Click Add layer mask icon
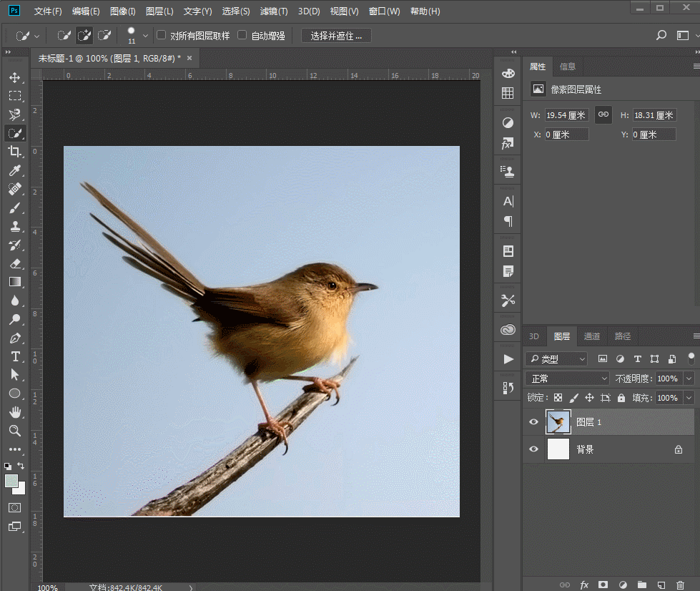Screen dimensions: 700x591 (x=603, y=585)
